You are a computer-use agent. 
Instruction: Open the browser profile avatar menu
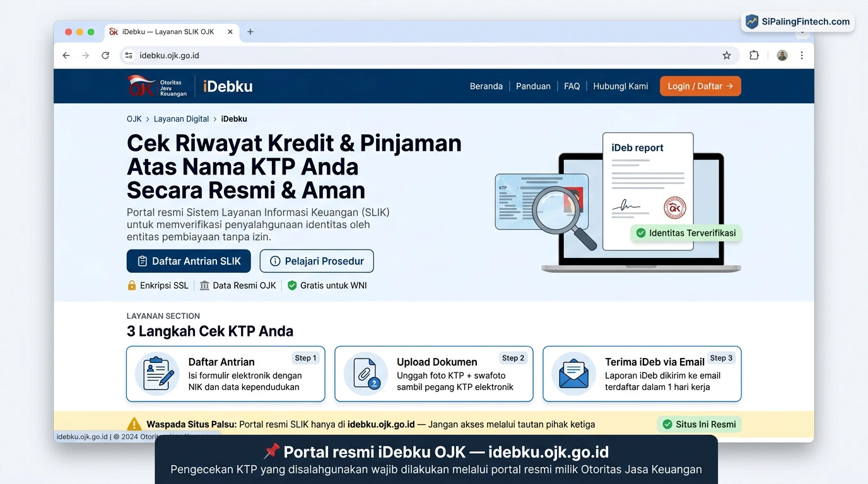[782, 55]
